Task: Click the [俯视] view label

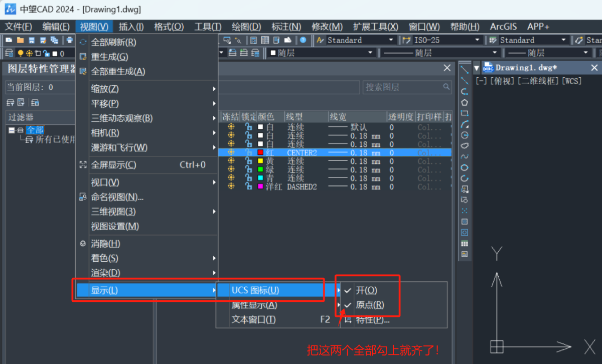Action: pyautogui.click(x=501, y=81)
